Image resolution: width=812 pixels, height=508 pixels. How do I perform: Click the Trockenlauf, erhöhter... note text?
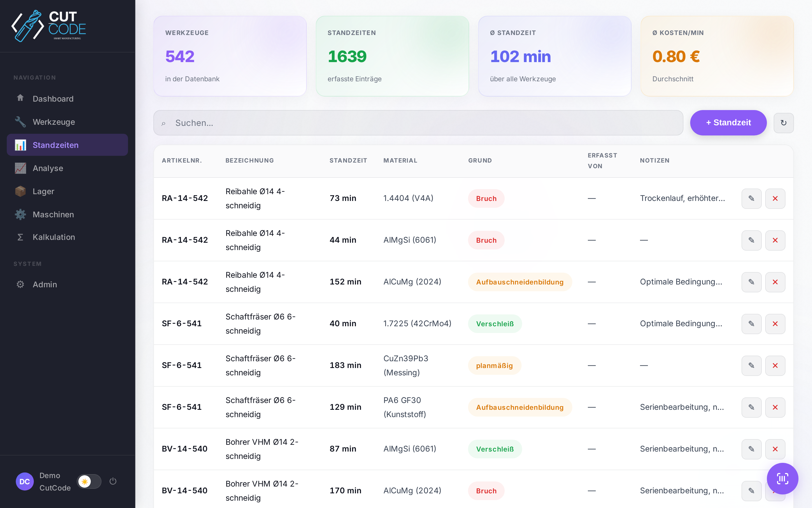(x=682, y=198)
